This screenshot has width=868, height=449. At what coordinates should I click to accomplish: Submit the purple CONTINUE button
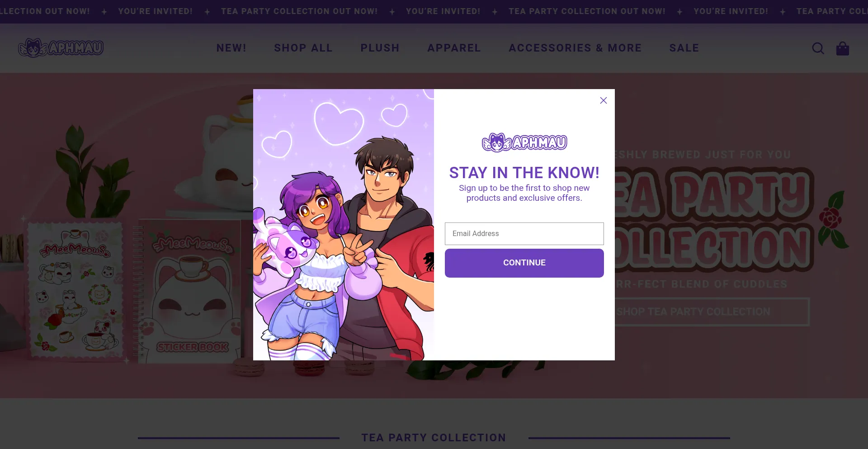[524, 263]
